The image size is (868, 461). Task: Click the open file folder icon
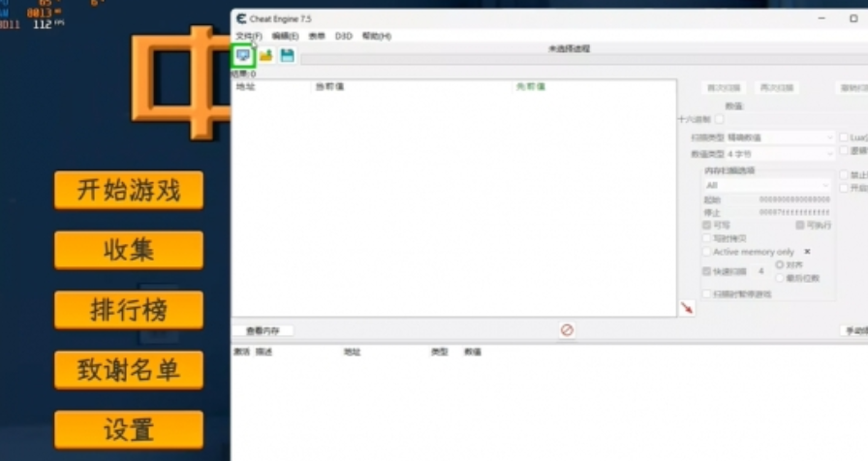[264, 56]
